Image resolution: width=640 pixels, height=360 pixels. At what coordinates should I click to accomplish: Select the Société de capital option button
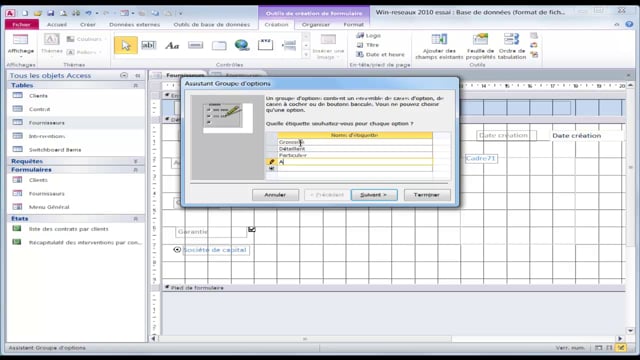tap(177, 249)
